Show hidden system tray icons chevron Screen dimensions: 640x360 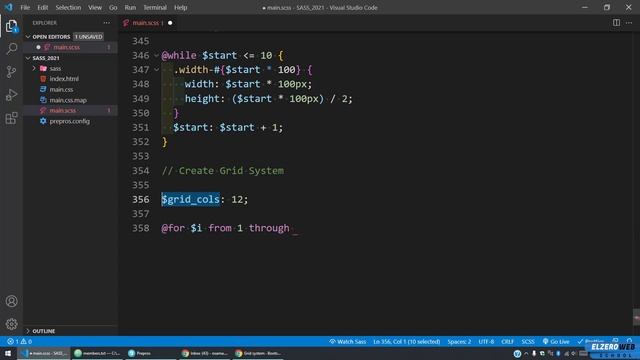tap(526, 353)
